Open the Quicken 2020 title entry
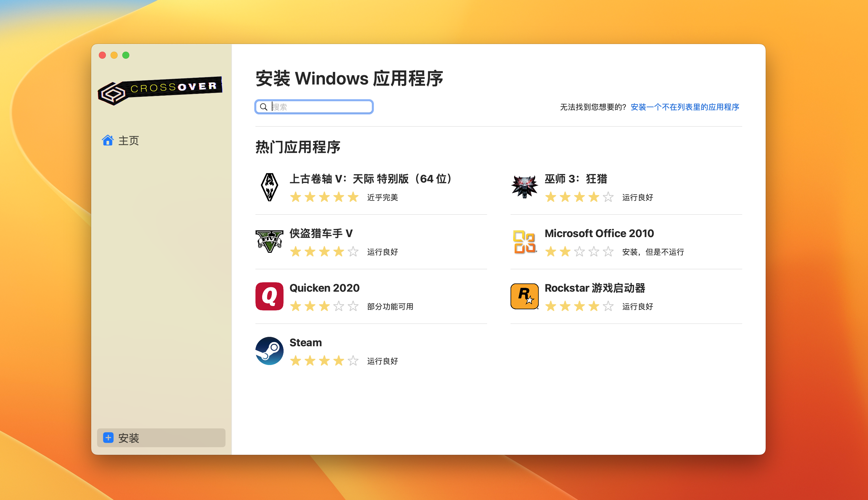Viewport: 868px width, 500px height. pos(324,288)
